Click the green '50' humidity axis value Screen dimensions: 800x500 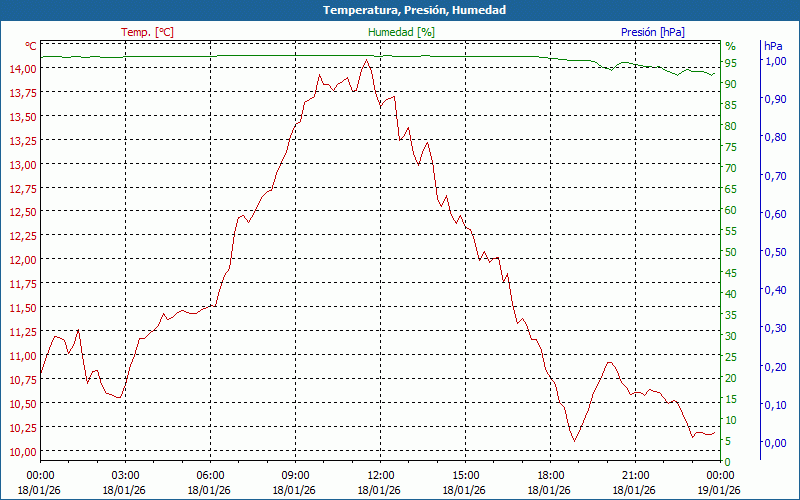731,252
